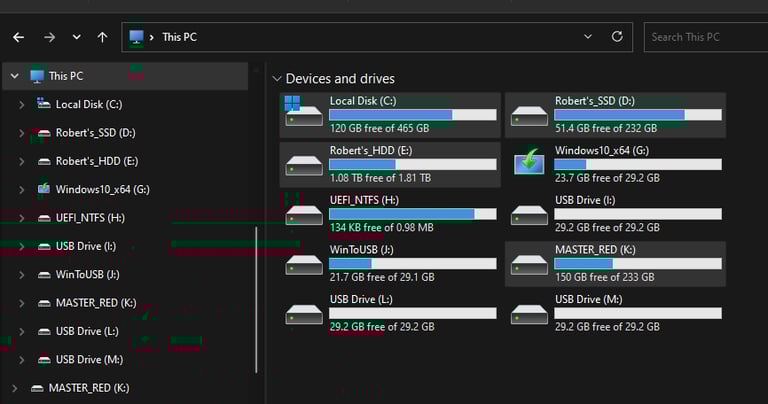Select UEFI_NTFS (H:) in navigation tree
Image resolution: width=768 pixels, height=404 pixels.
click(90, 218)
